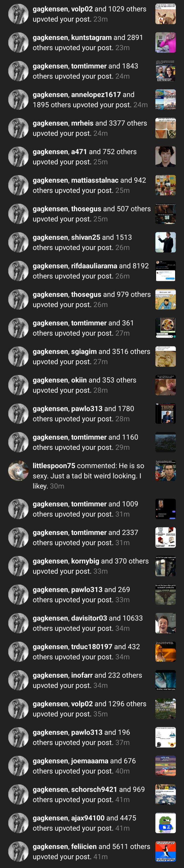Open the Trump post thumbnail
The width and height of the screenshot is (184, 868).
coord(165,413)
